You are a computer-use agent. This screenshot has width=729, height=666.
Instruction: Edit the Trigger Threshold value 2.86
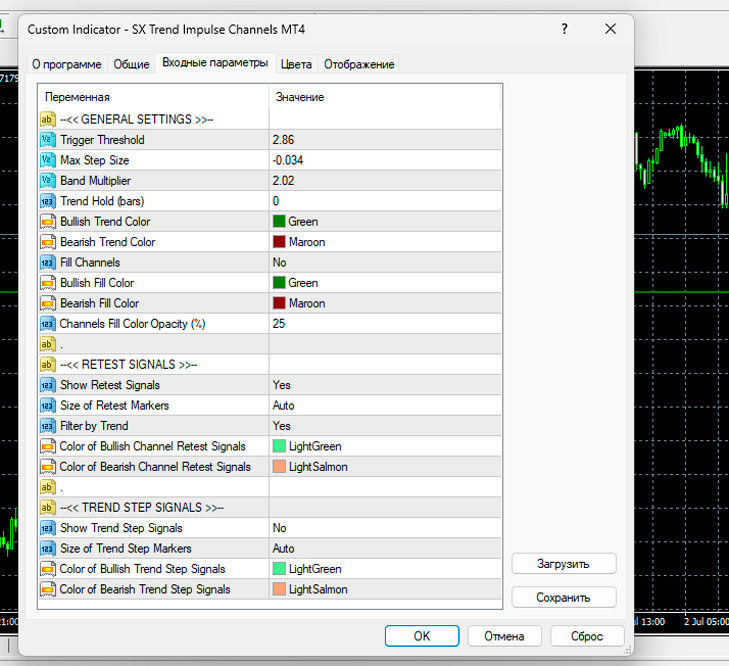pos(283,140)
